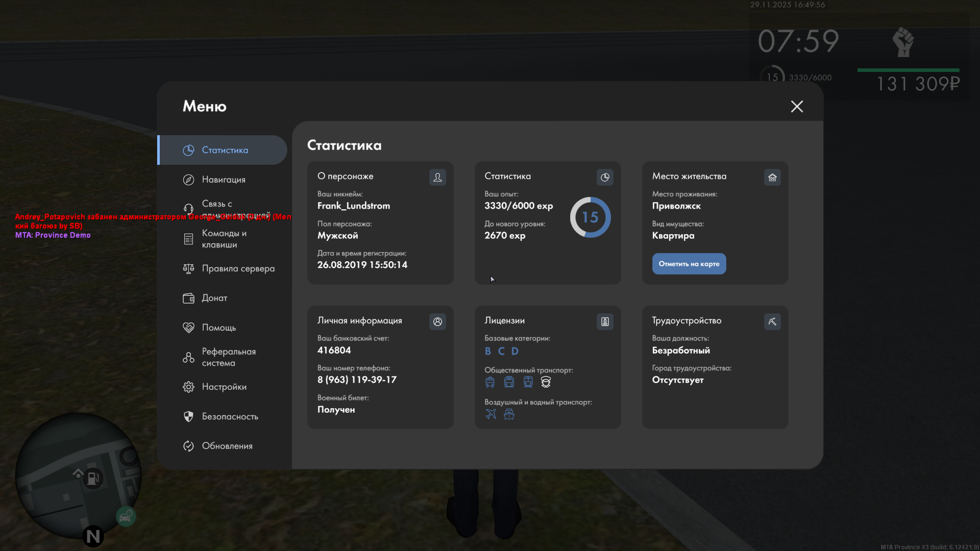Open the Донат menu section

214,298
